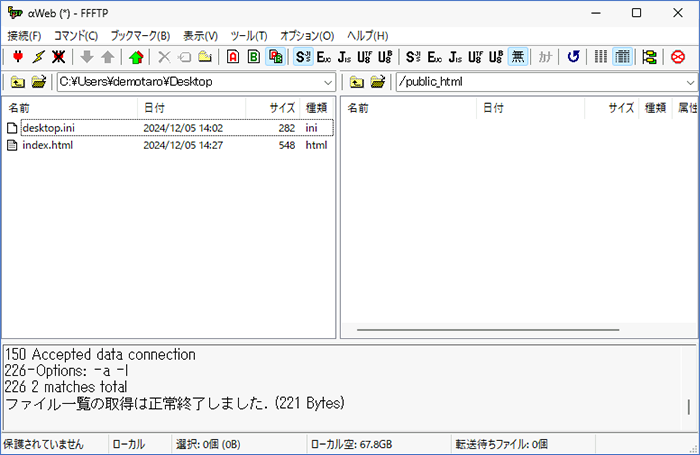
Task: Click the Quick Connect lightning icon
Action: pos(38,57)
